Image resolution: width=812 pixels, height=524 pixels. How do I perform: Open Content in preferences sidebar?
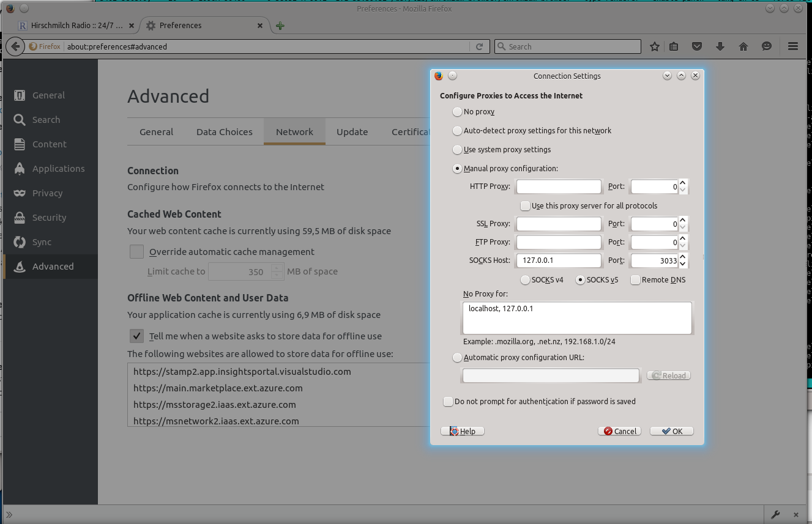(50, 144)
